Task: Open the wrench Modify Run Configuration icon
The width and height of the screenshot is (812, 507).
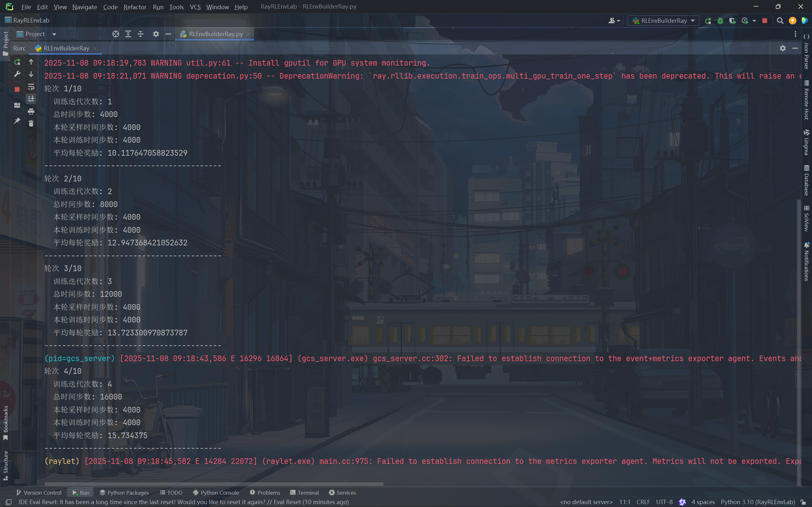Action: (x=17, y=74)
